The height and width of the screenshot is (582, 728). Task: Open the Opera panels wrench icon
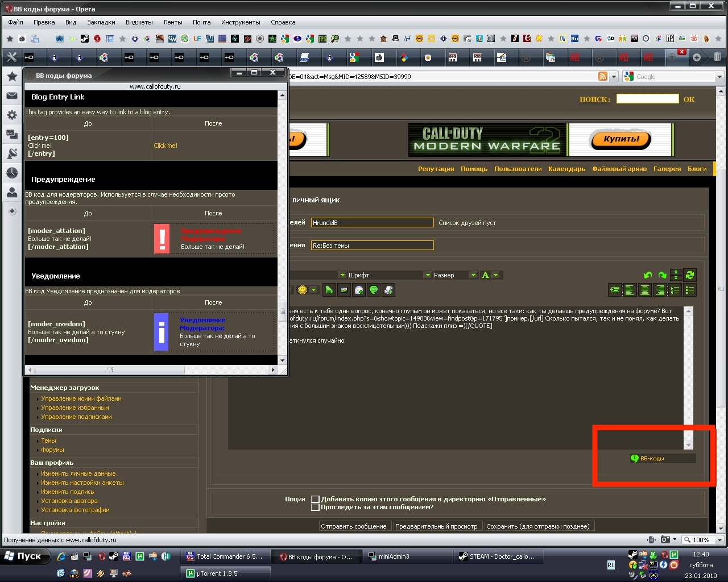tap(12, 57)
